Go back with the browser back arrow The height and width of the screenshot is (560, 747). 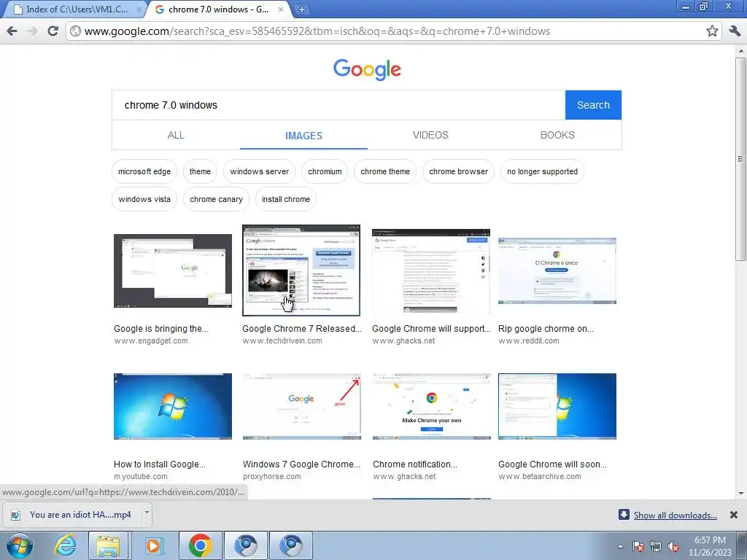[x=12, y=31]
